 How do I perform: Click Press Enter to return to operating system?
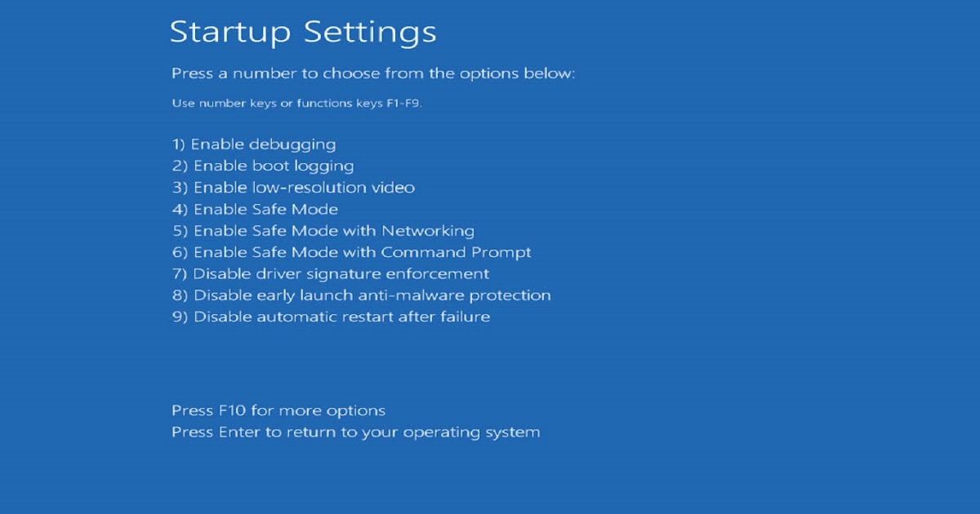coord(354,432)
